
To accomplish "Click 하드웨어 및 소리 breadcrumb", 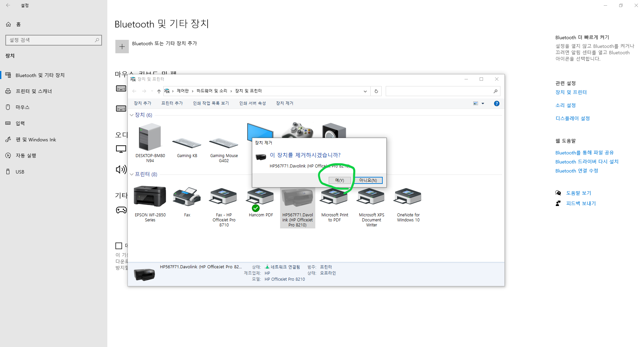I will tap(212, 91).
